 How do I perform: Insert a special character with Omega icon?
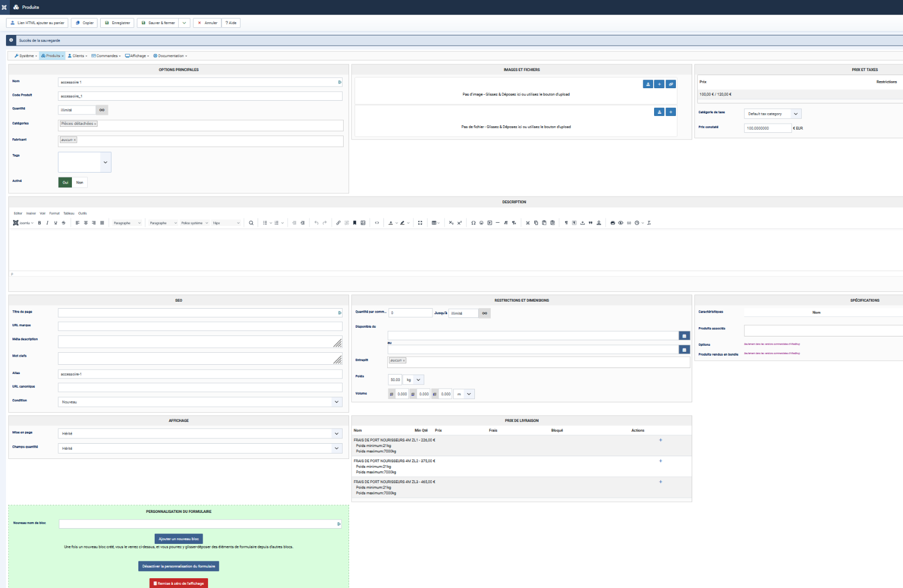tap(473, 223)
